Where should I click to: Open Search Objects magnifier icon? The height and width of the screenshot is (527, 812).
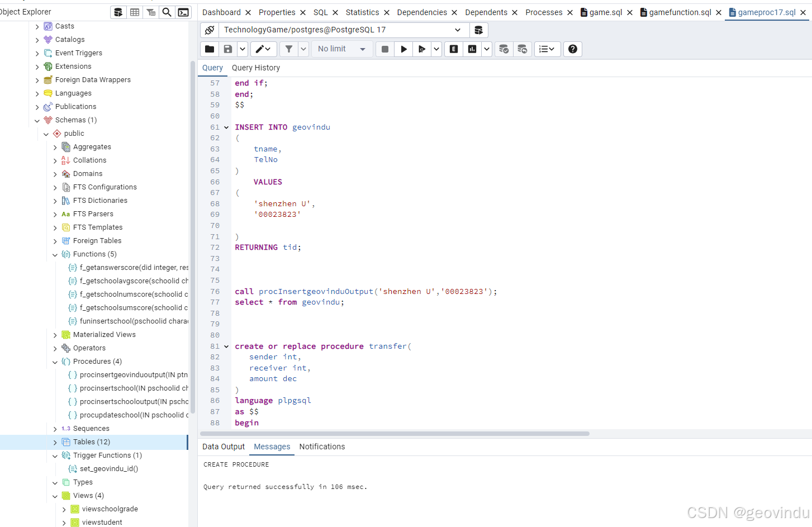pos(167,12)
